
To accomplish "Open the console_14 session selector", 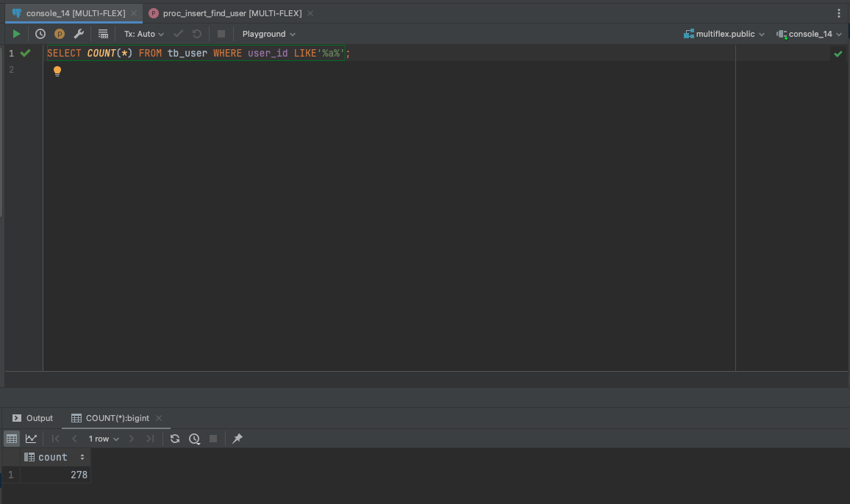I will click(x=810, y=34).
